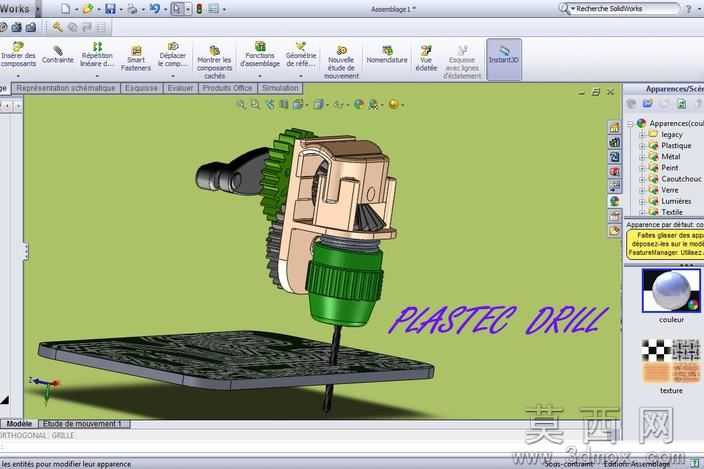Click the Nomenclature tool
Viewport: 704px width, 469px height.
387,55
